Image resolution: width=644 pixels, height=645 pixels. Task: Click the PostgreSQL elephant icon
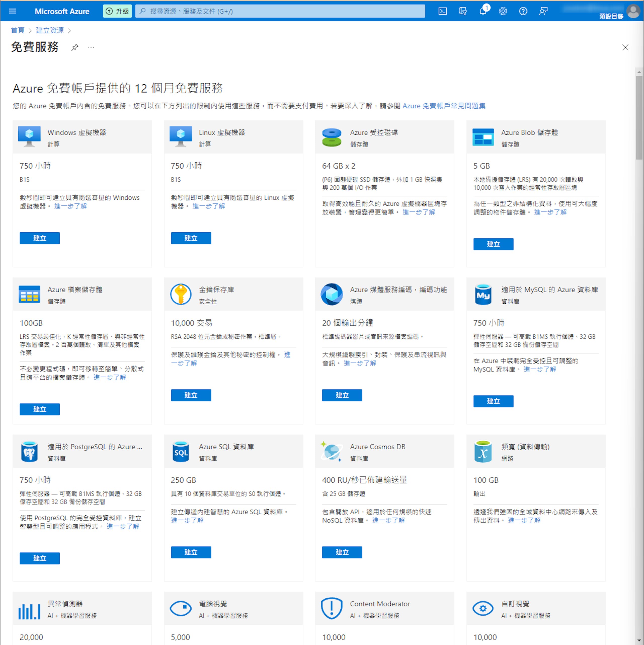[29, 451]
